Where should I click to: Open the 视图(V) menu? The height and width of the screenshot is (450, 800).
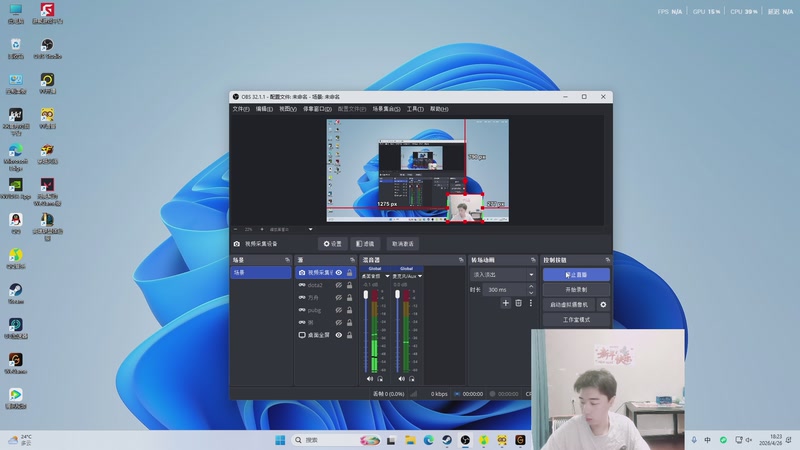click(x=288, y=109)
